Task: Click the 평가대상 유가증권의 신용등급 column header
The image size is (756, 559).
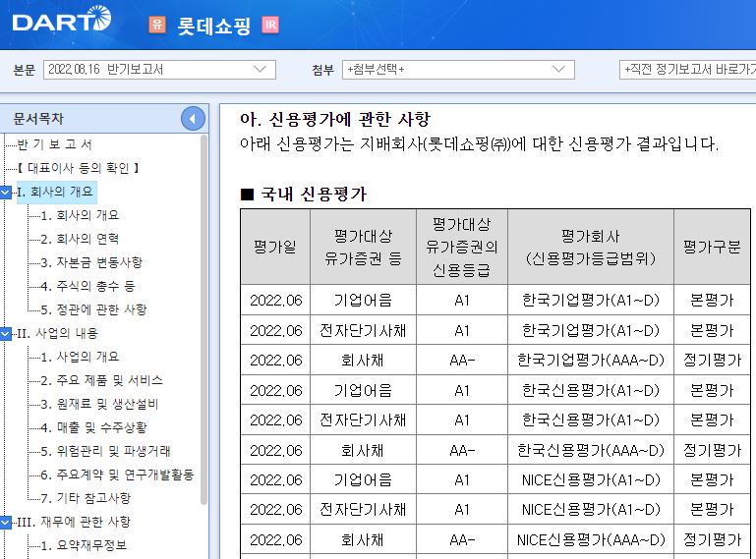Action: (x=462, y=247)
